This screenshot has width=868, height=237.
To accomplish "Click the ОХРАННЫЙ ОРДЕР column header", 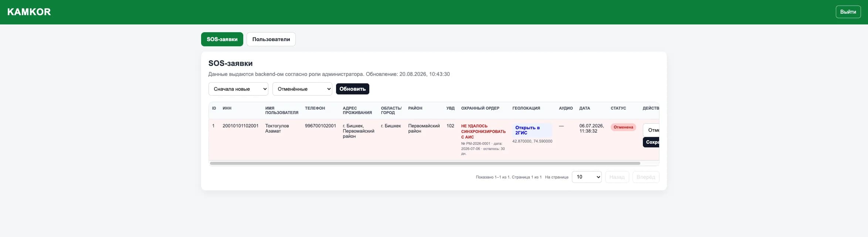I will click(480, 108).
